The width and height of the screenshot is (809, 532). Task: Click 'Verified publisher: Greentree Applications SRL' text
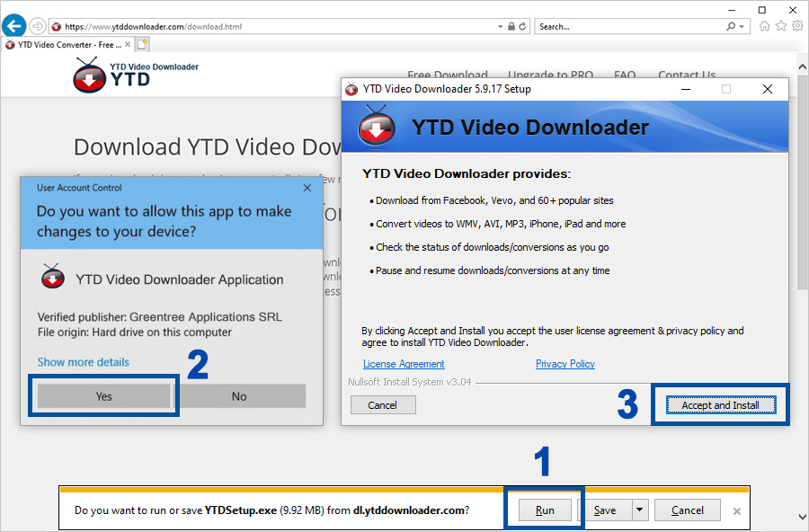(x=159, y=317)
